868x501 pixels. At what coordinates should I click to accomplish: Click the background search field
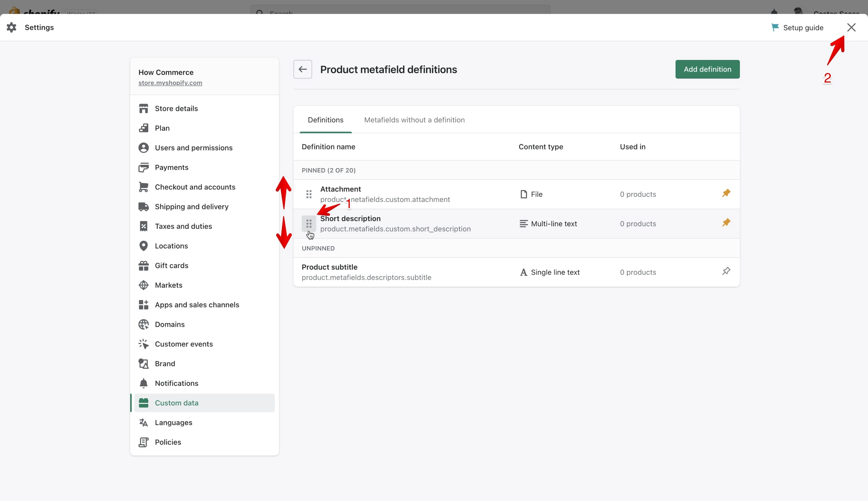400,10
